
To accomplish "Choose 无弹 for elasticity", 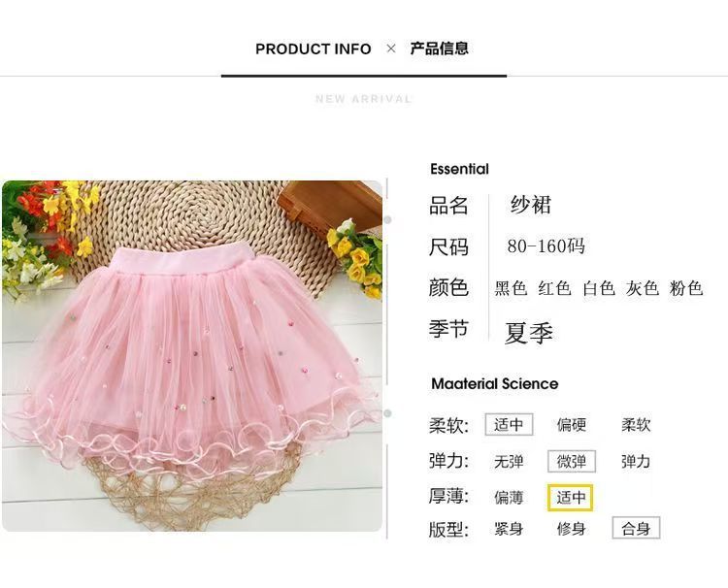I will (x=509, y=462).
